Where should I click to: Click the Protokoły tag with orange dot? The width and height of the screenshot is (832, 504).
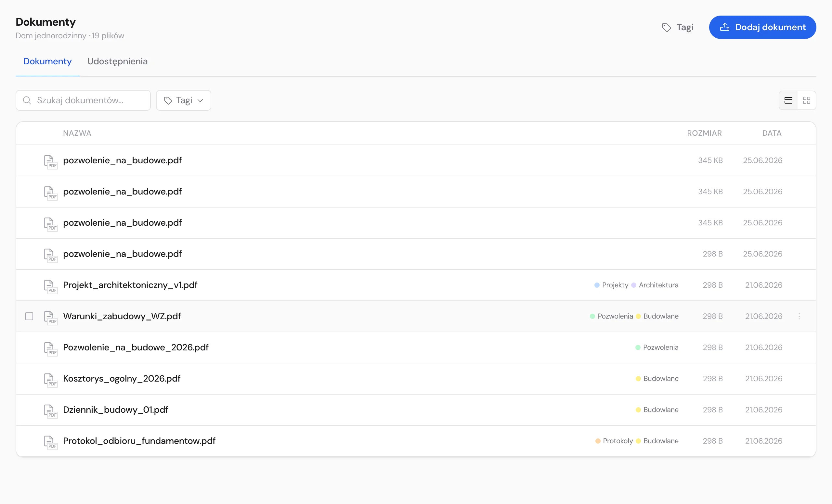click(x=614, y=441)
